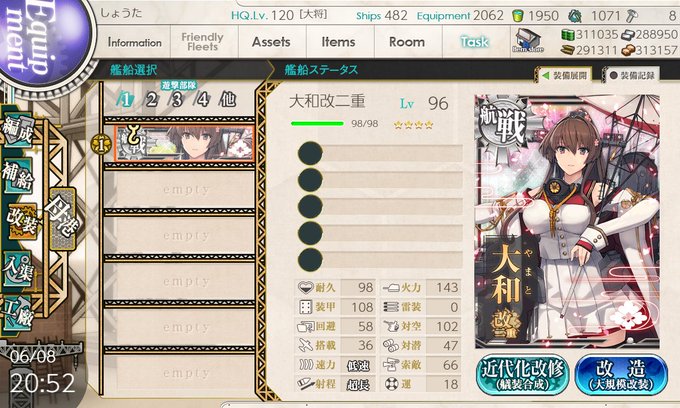Toggle the 装備展開 equipment expand tab
The height and width of the screenshot is (408, 680).
click(566, 75)
